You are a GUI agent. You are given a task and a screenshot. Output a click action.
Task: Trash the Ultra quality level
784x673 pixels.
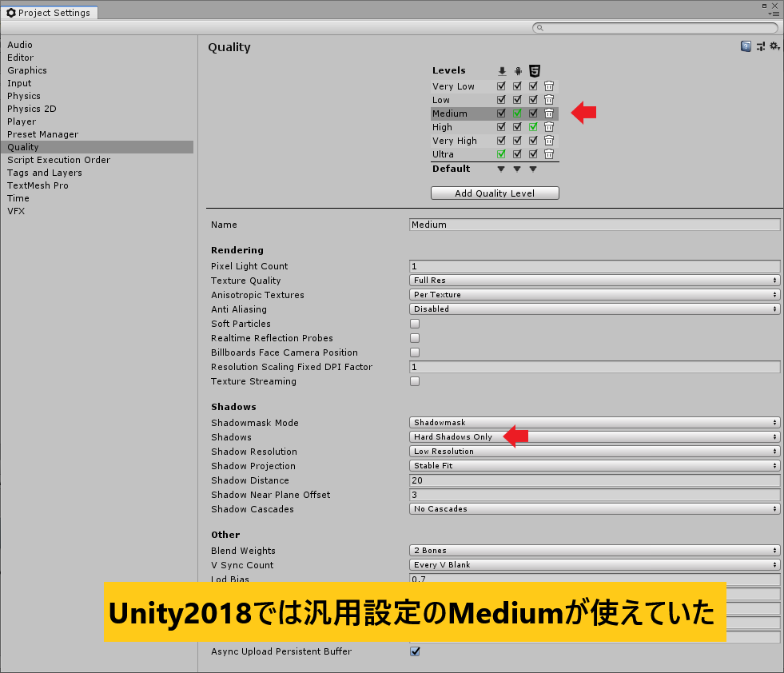point(549,153)
